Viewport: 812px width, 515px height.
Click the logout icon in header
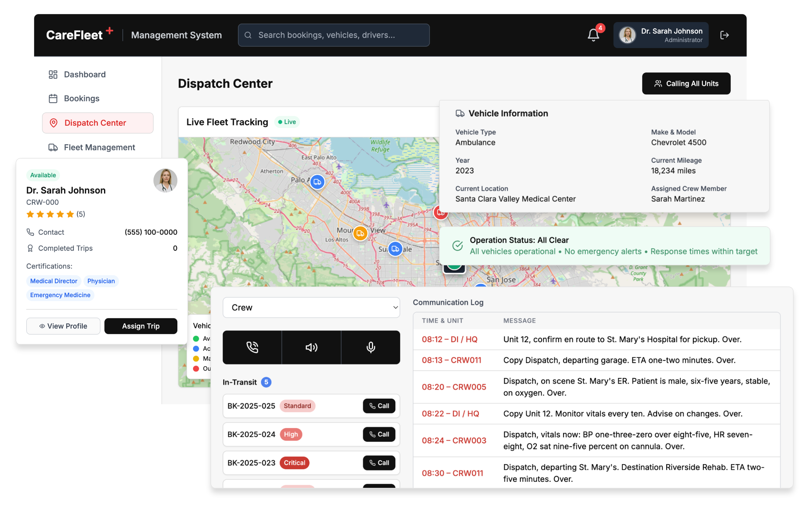[724, 35]
